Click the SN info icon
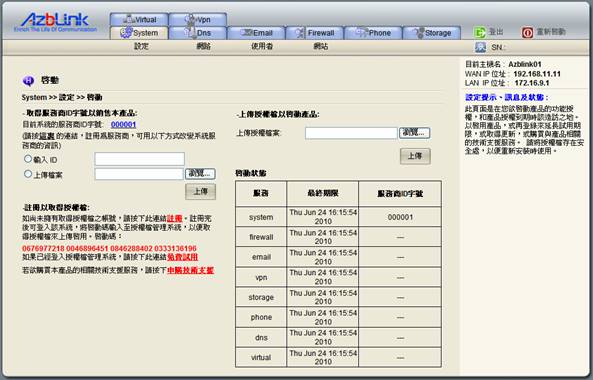This screenshot has height=380, width=593. pyautogui.click(x=480, y=47)
